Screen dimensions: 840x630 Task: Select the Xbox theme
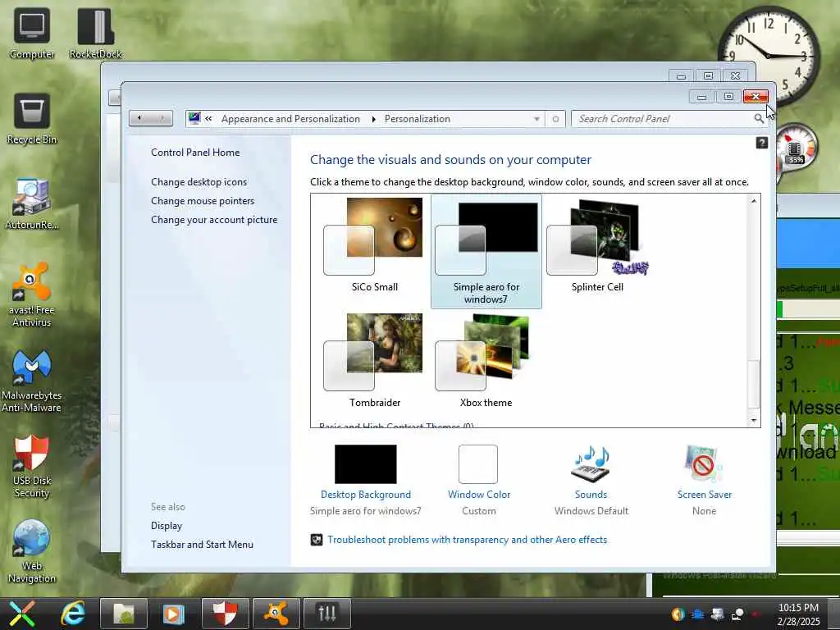pyautogui.click(x=486, y=361)
